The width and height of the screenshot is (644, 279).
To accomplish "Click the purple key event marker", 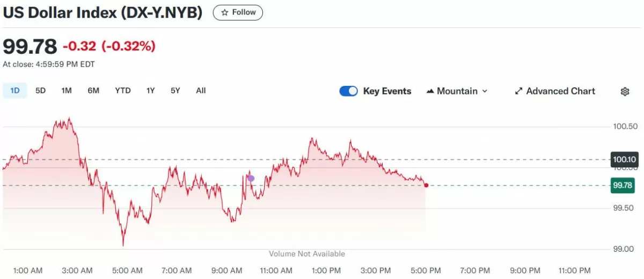I will (x=251, y=178).
